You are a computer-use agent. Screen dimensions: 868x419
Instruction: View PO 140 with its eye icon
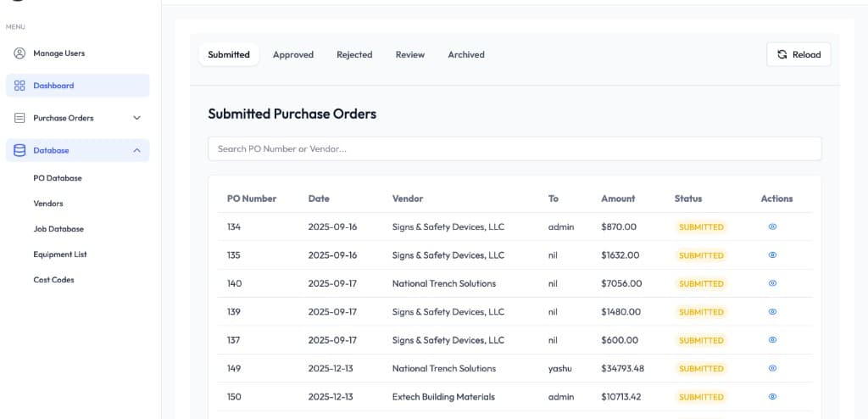tap(772, 283)
